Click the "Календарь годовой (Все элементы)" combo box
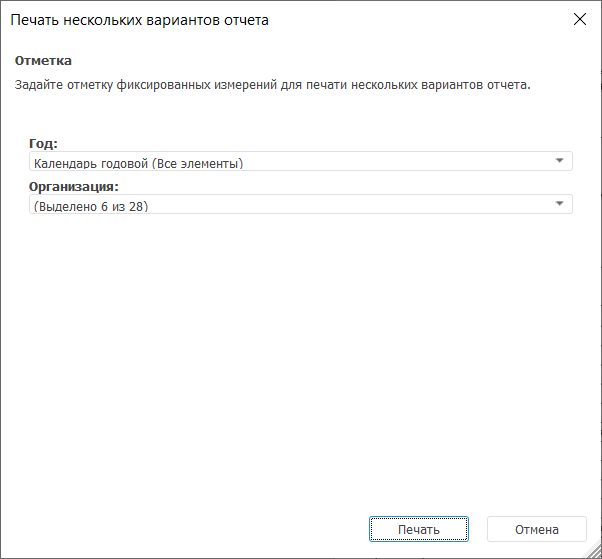Image resolution: width=602 pixels, height=559 pixels. coord(300,162)
